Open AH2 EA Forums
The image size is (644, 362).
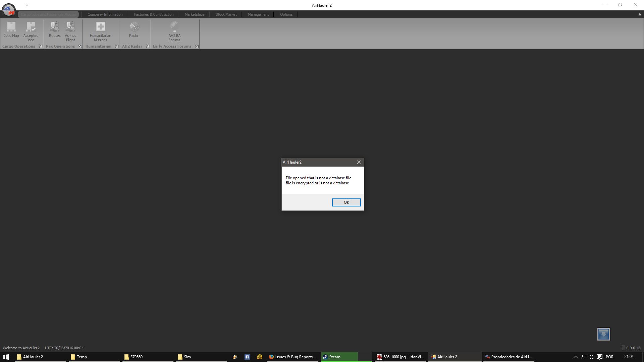coord(174,32)
